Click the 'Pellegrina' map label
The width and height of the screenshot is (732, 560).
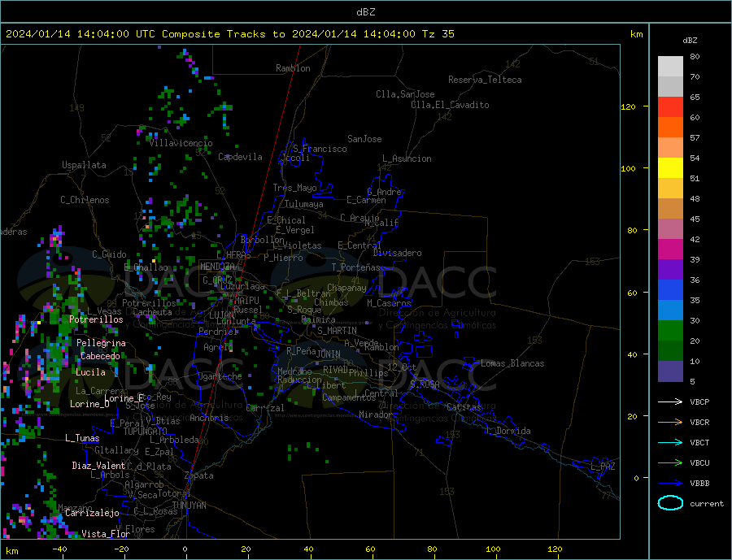click(x=101, y=344)
